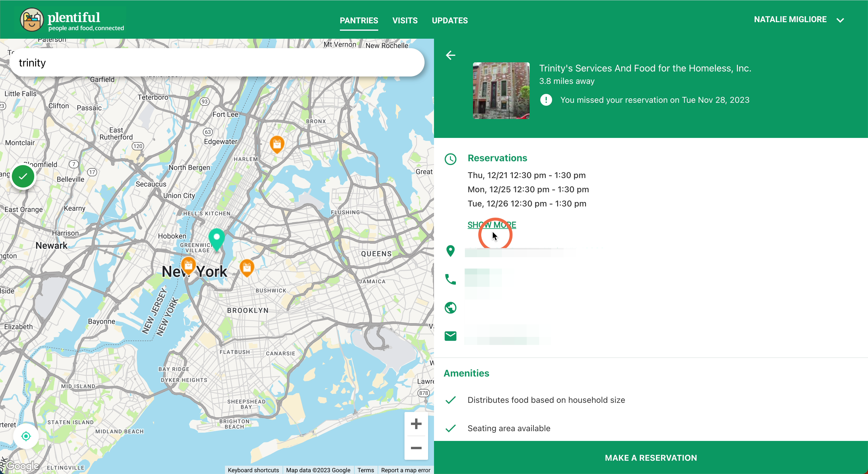Click the Thu, 12/21 reservation time
The width and height of the screenshot is (868, 474).
(526, 175)
